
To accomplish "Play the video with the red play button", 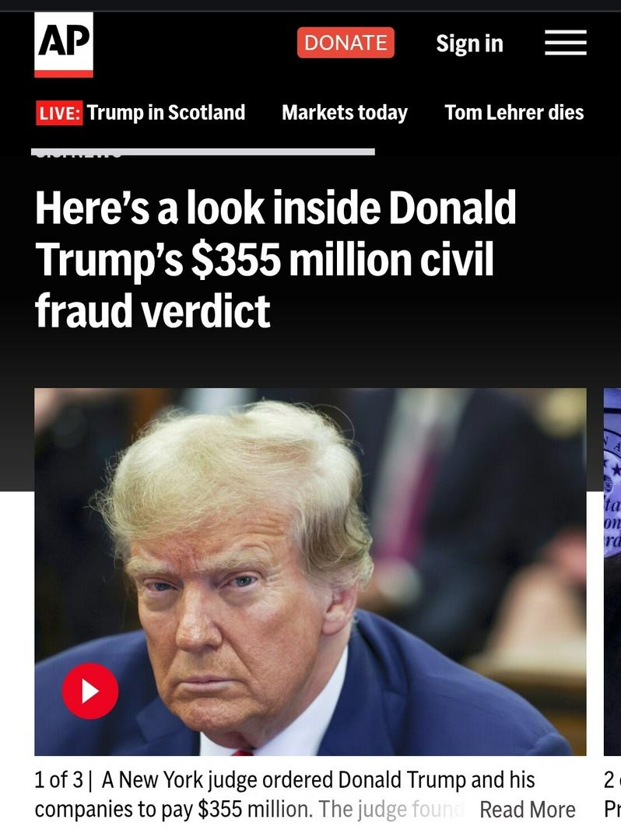I will point(90,691).
